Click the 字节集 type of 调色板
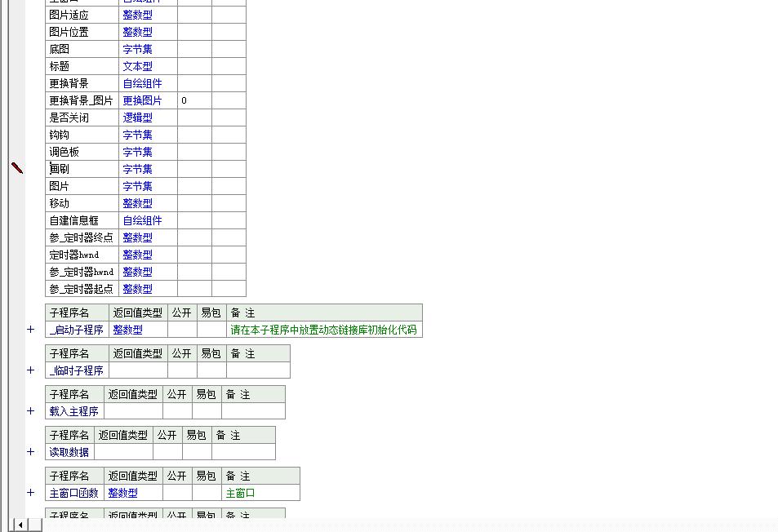 (137, 153)
